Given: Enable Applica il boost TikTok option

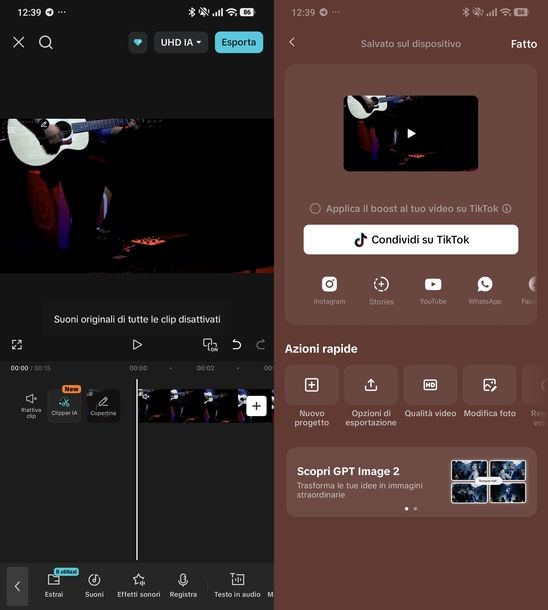Looking at the screenshot, I should click(315, 209).
